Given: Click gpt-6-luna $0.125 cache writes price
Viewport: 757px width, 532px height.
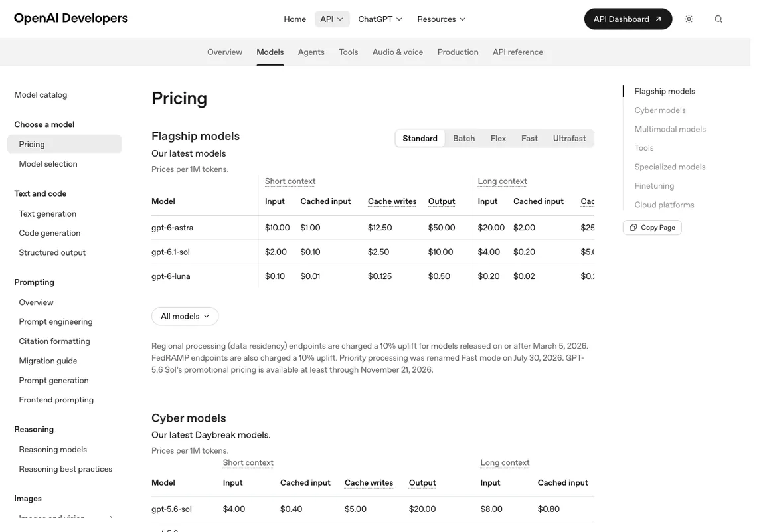Looking at the screenshot, I should coord(379,276).
